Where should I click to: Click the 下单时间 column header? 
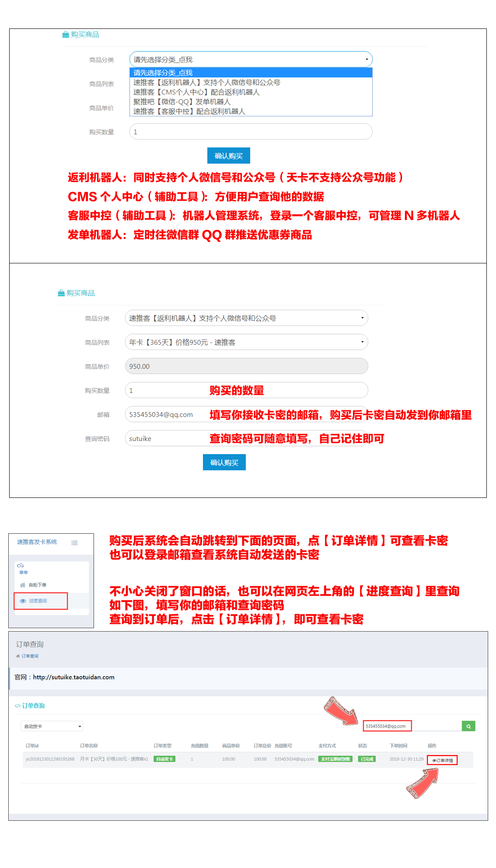tap(398, 746)
